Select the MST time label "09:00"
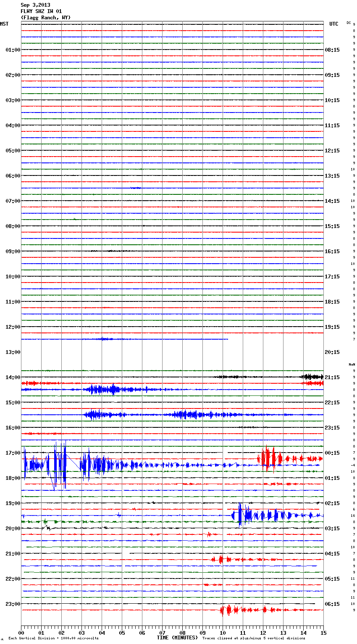Screen dimensions: 357x644 pyautogui.click(x=13, y=251)
